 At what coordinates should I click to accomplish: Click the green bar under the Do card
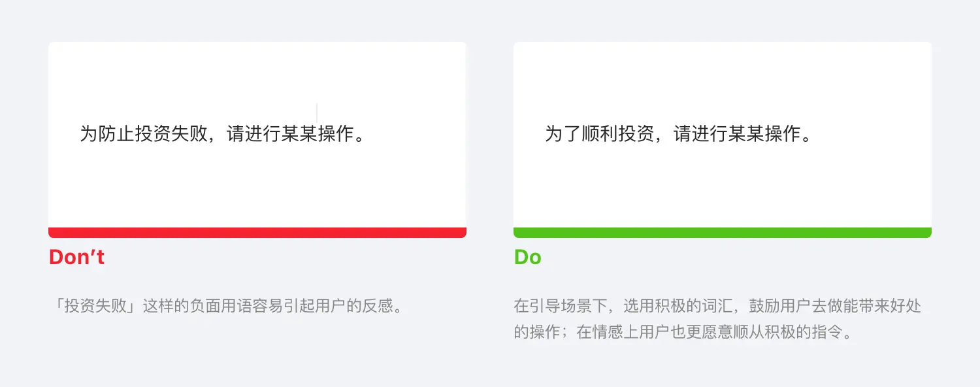722,233
